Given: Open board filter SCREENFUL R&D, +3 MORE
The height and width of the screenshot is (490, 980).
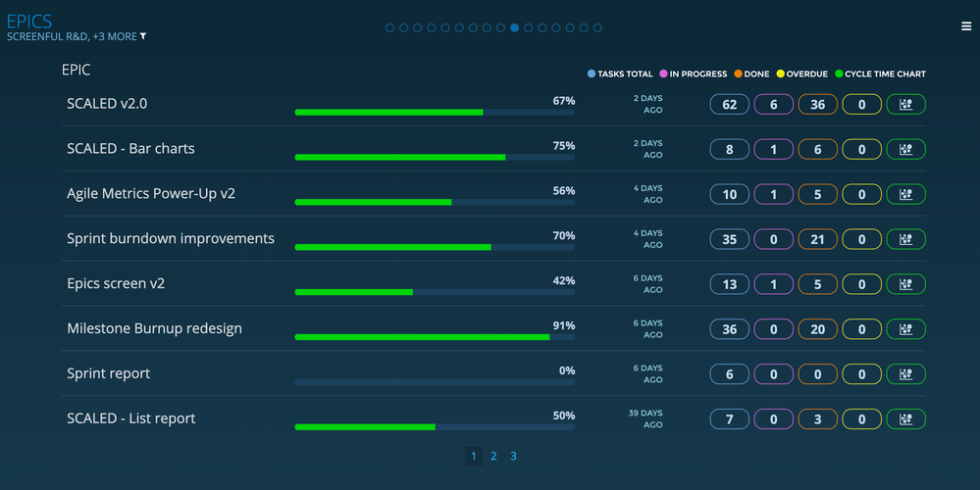Looking at the screenshot, I should pyautogui.click(x=72, y=36).
